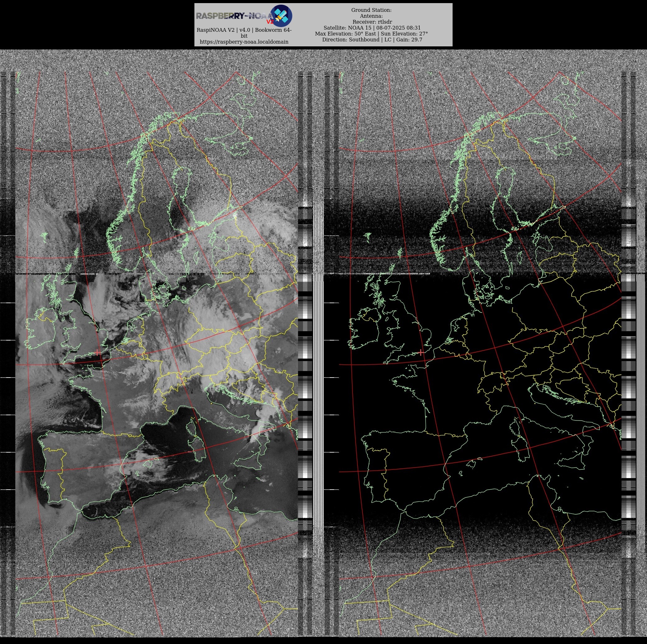Open the https://raspberry-noaa.localdomain link
Screen dimensions: 647x644
(x=244, y=42)
